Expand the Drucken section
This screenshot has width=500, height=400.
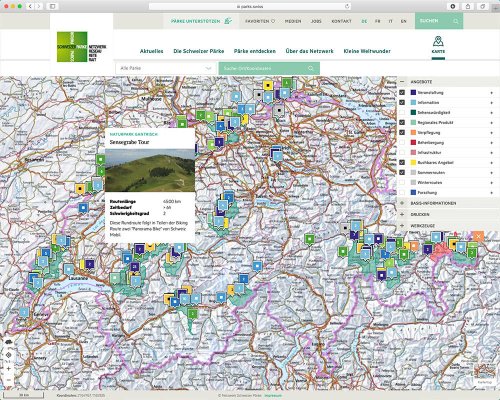click(x=402, y=214)
